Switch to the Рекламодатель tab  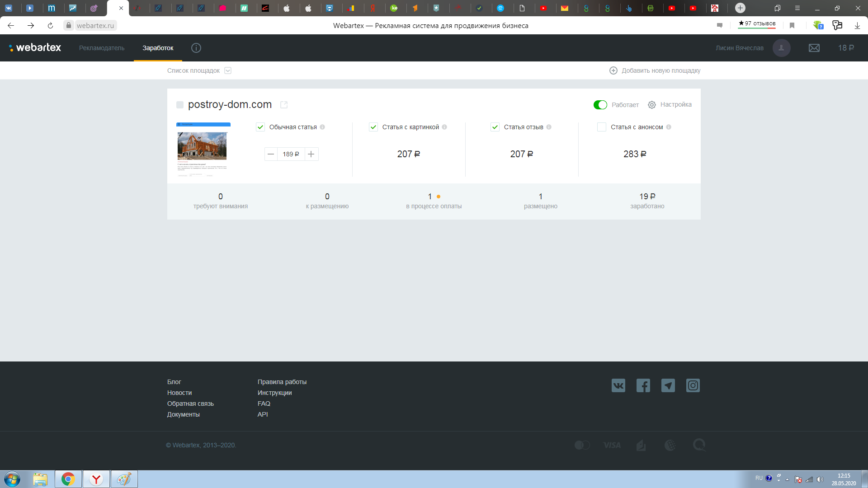pyautogui.click(x=102, y=48)
